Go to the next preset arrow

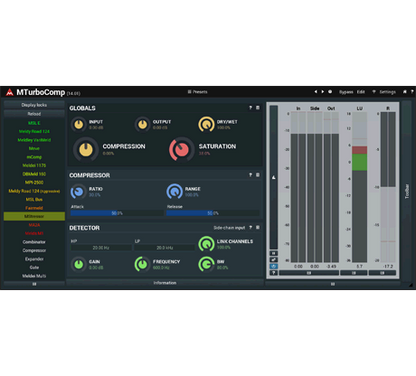point(322,92)
